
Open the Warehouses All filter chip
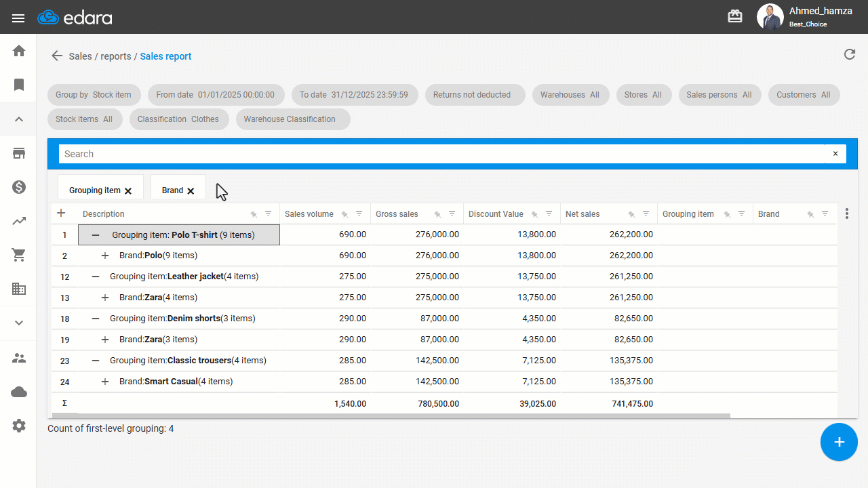pyautogui.click(x=570, y=95)
